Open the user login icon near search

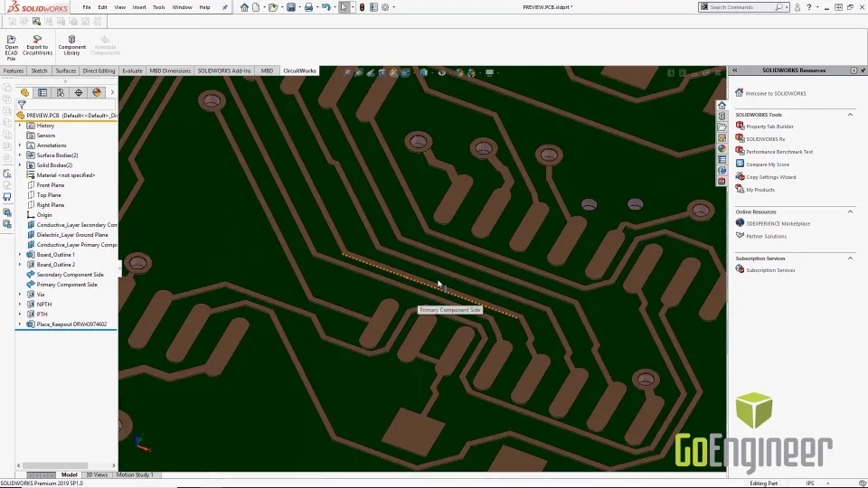(797, 7)
